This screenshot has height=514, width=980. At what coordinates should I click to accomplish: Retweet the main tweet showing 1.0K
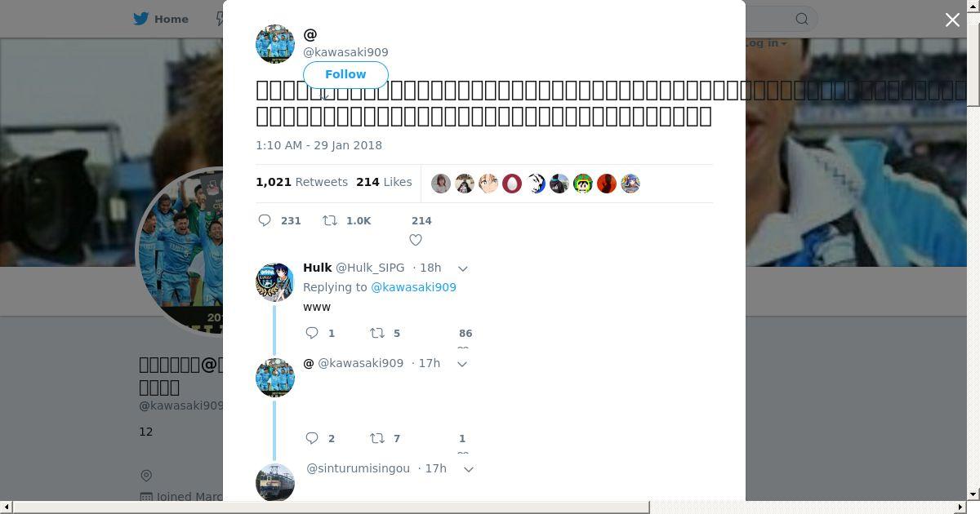tap(330, 220)
